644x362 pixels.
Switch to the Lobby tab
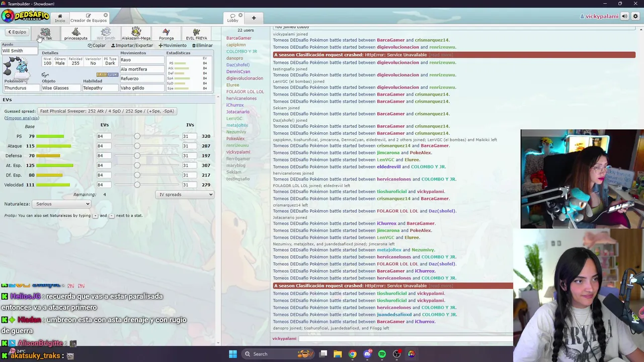233,18
